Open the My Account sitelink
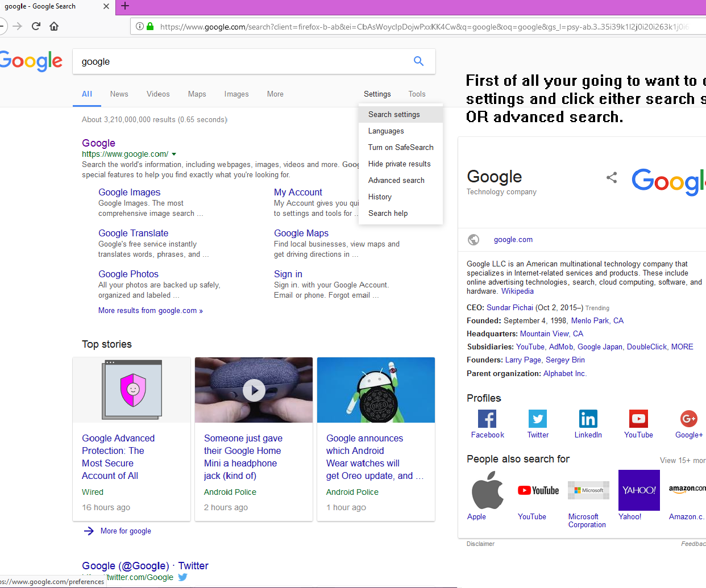 coord(298,193)
